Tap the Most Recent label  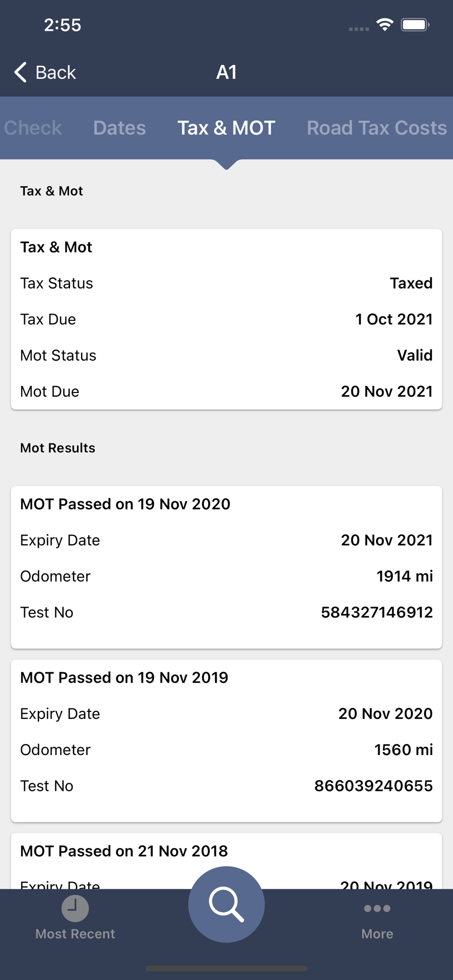tap(75, 933)
